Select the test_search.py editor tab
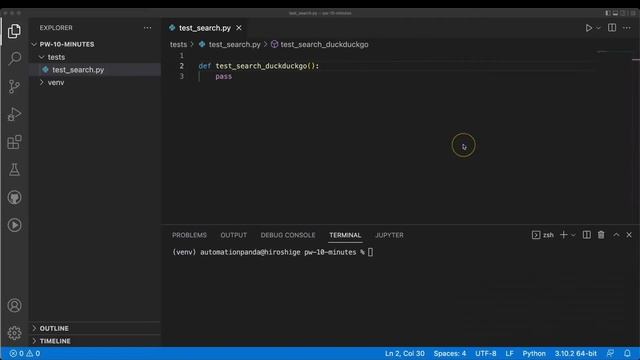This screenshot has width=640, height=360. coord(205,28)
